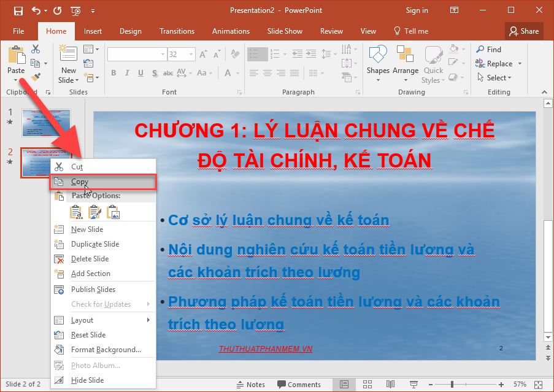Switch to Slide Sorter view in status bar
Image resolution: width=554 pixels, height=392 pixels.
(x=367, y=384)
